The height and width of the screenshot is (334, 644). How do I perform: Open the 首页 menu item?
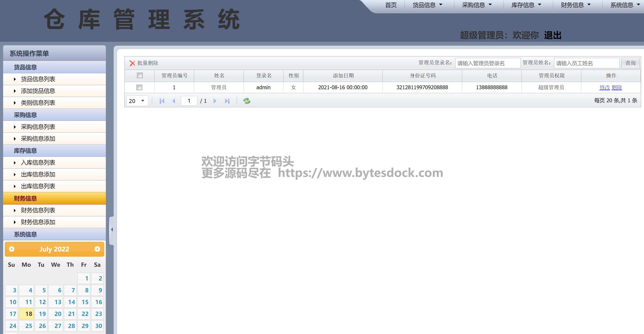[x=391, y=5]
